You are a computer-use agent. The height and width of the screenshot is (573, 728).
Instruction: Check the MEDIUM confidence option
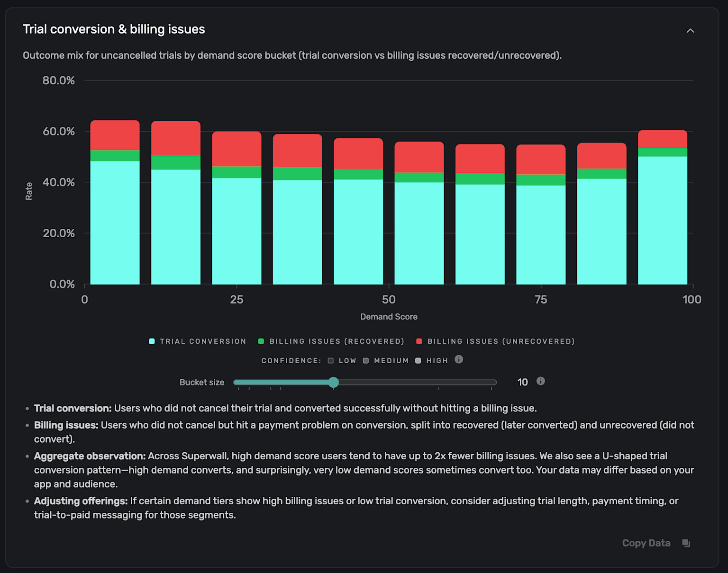(x=365, y=360)
